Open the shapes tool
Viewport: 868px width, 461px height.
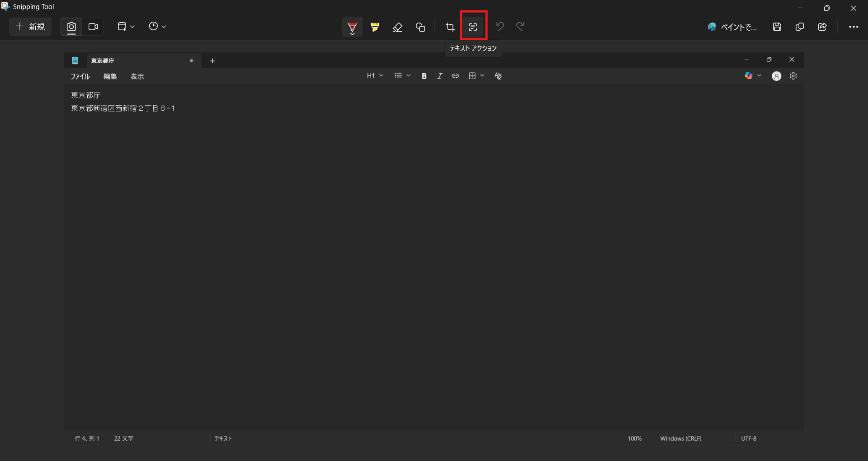(420, 27)
